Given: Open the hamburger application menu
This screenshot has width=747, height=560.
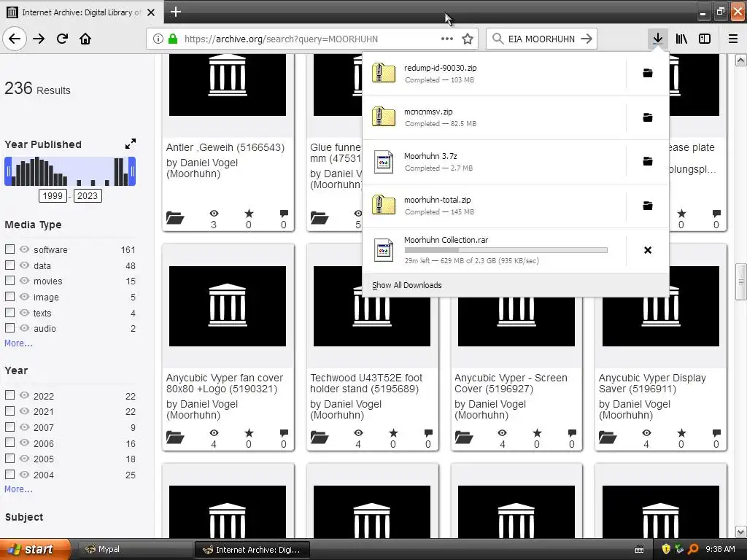Looking at the screenshot, I should [x=733, y=39].
